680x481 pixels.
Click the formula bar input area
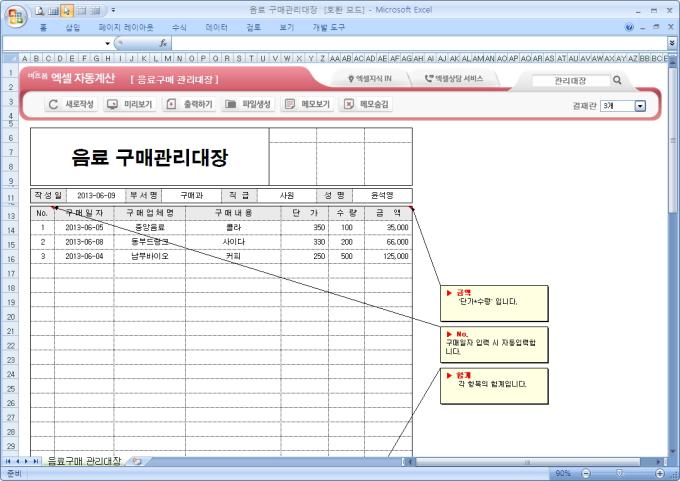click(x=418, y=43)
